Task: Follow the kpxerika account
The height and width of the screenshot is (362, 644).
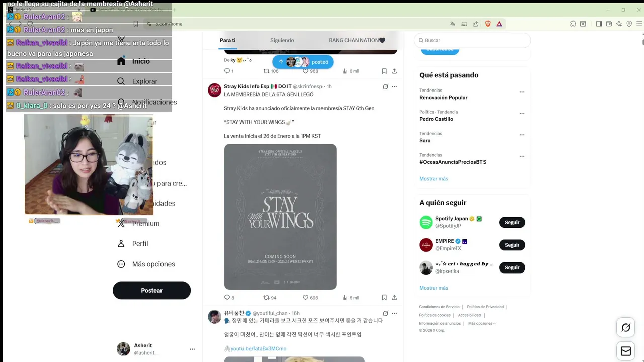Action: click(x=512, y=267)
